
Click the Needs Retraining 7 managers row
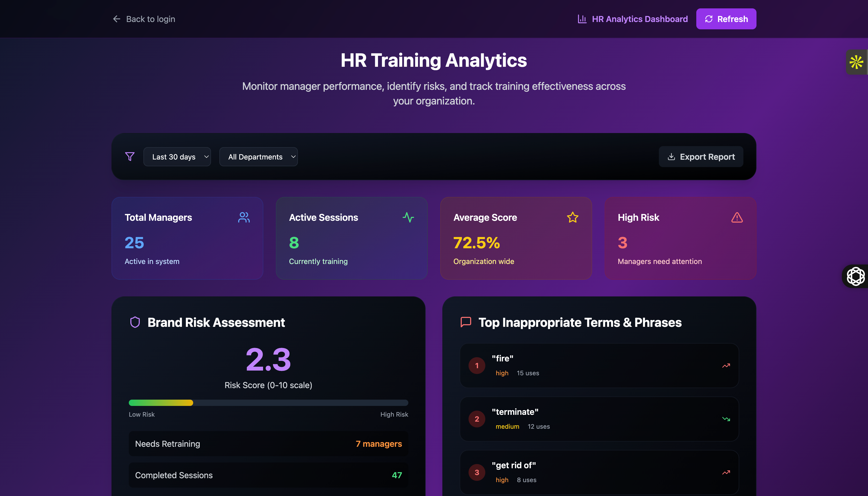tap(268, 444)
